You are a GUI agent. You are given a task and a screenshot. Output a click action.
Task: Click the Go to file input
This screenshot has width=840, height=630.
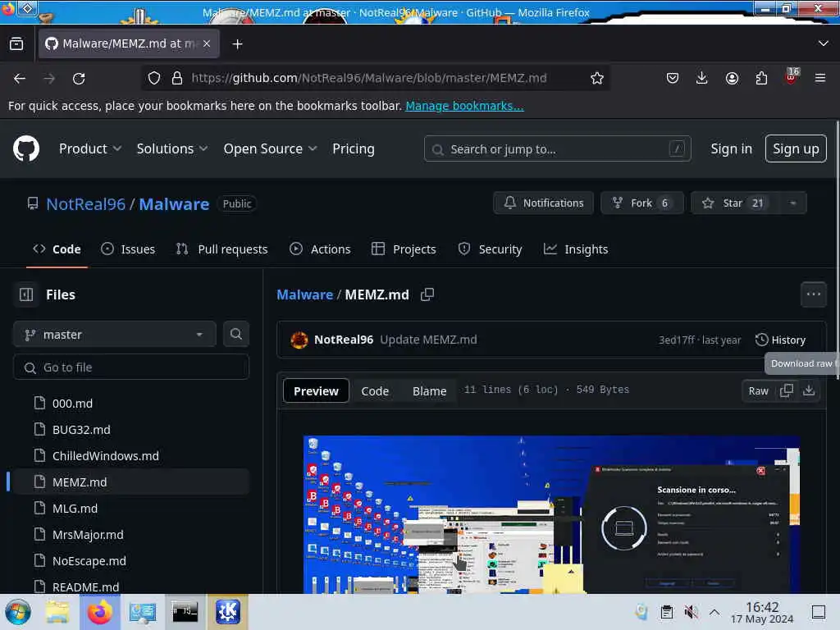click(x=131, y=367)
